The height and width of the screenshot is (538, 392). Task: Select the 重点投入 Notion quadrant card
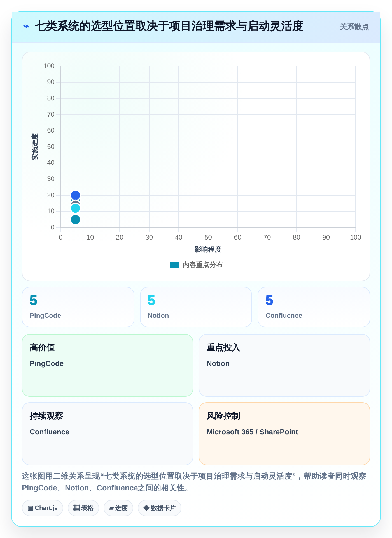tap(284, 365)
